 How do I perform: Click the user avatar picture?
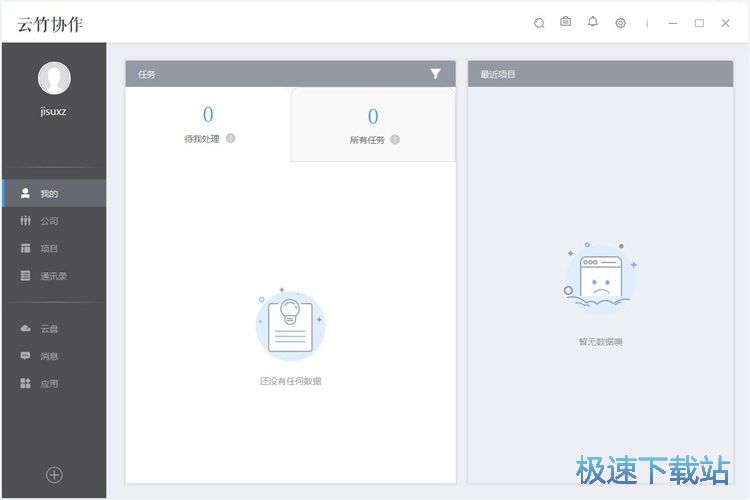[54, 78]
